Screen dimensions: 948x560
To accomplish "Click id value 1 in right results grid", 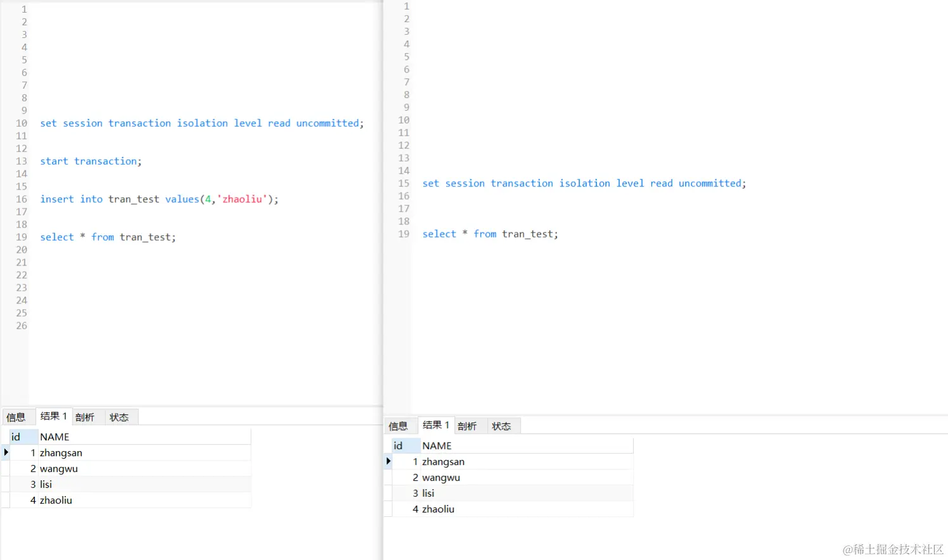I will point(406,462).
